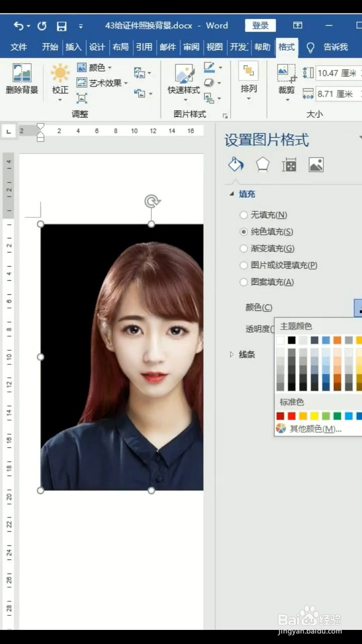Select the 图片或纹理填充(P) radio option
The image size is (362, 644).
(x=278, y=265)
